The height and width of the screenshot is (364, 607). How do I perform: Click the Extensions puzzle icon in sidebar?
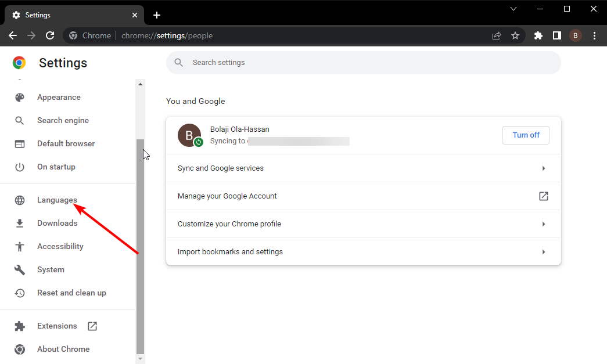[x=20, y=326]
